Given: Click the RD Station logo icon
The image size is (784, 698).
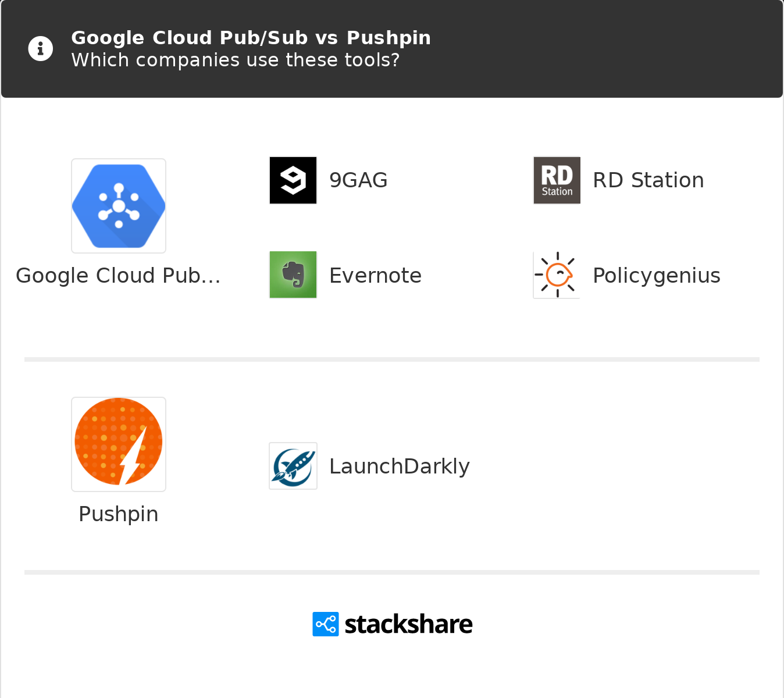Looking at the screenshot, I should 557,180.
